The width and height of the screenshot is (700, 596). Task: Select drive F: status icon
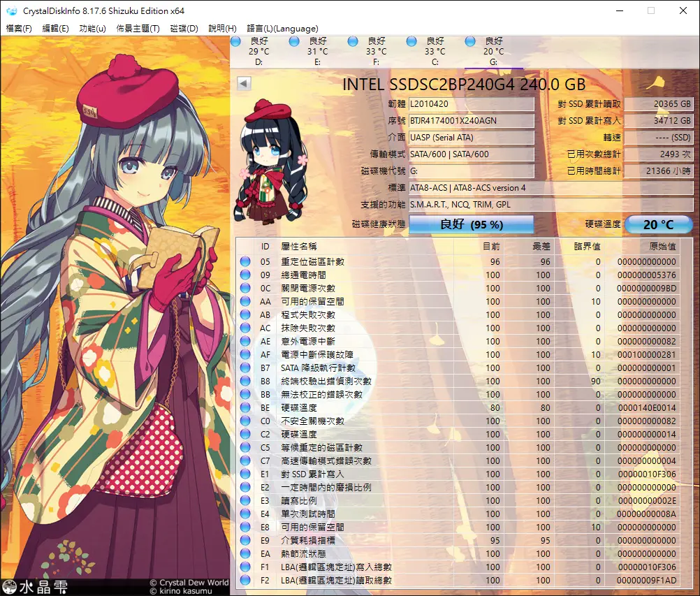(353, 42)
